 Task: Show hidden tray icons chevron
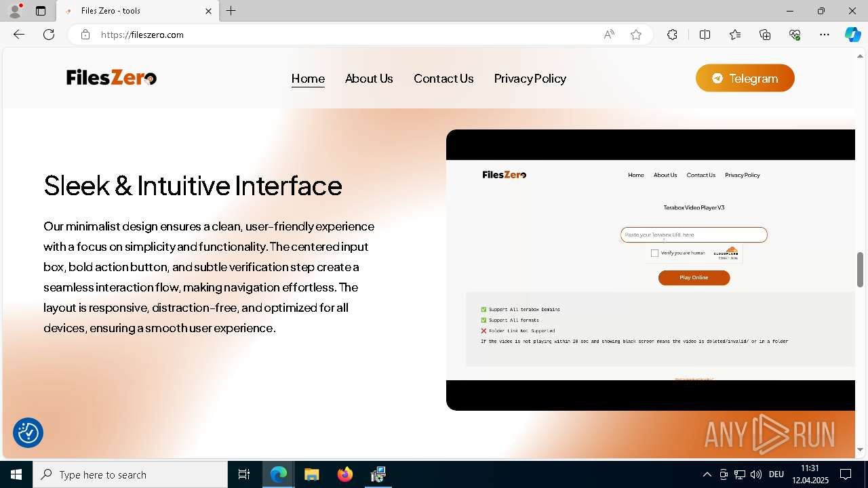point(707,474)
